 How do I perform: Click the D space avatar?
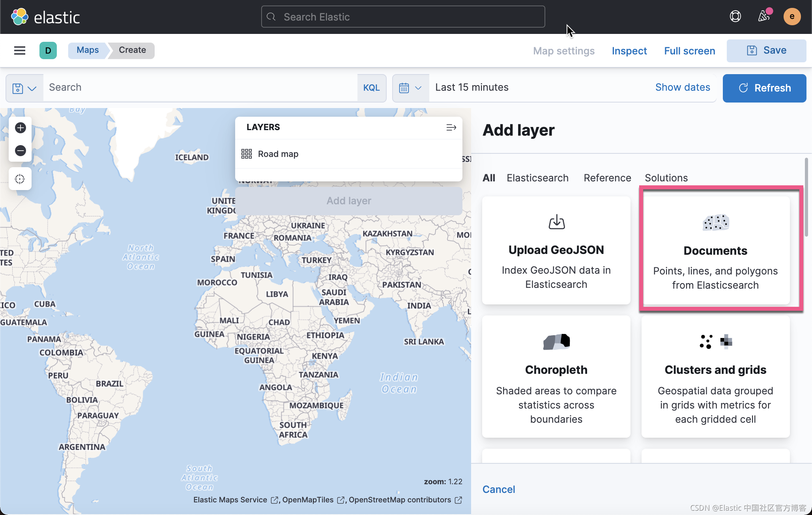point(48,50)
